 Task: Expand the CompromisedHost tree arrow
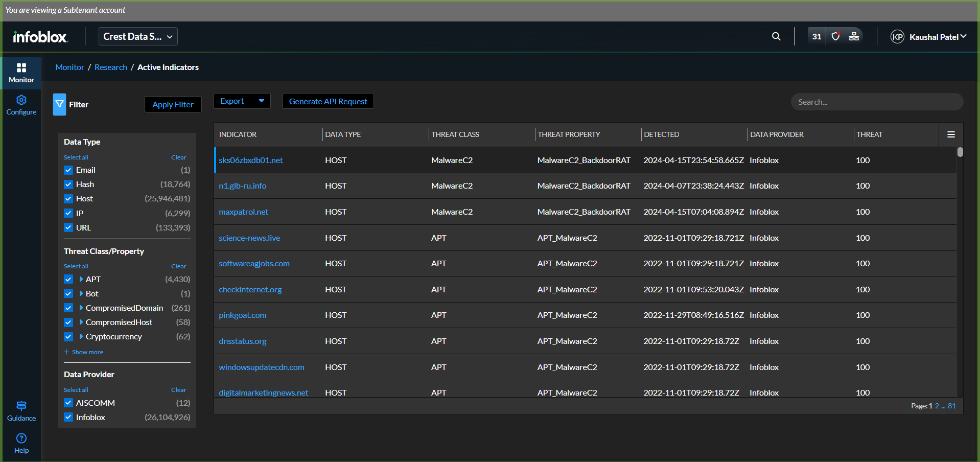[81, 322]
